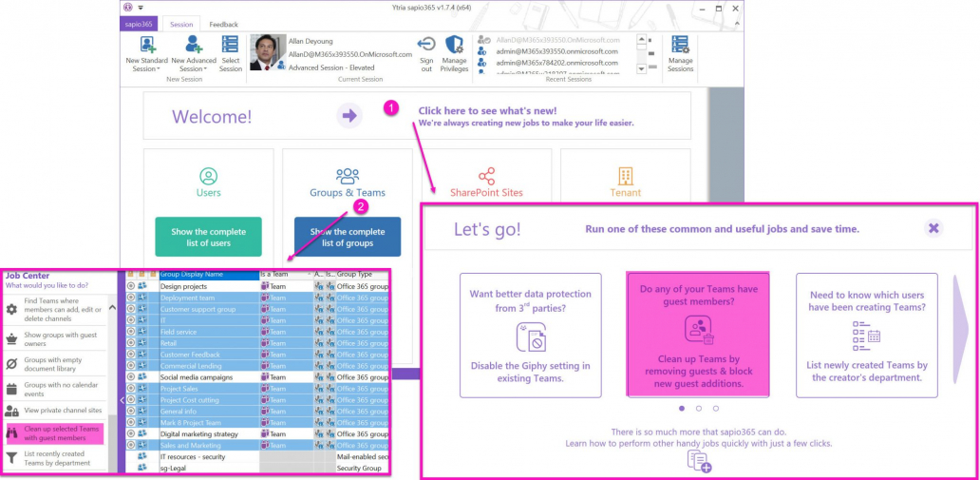The width and height of the screenshot is (980, 480).
Task: Select the second carousel page dot
Action: click(698, 408)
